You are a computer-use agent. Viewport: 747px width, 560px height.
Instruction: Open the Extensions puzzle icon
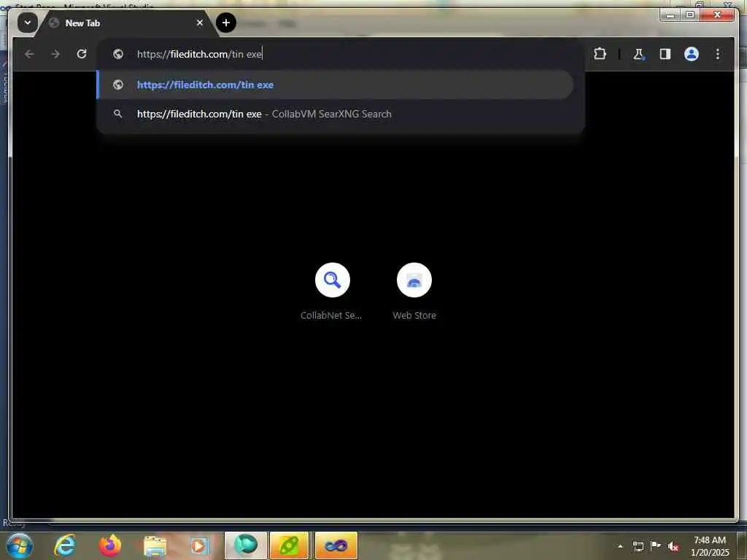(x=600, y=54)
